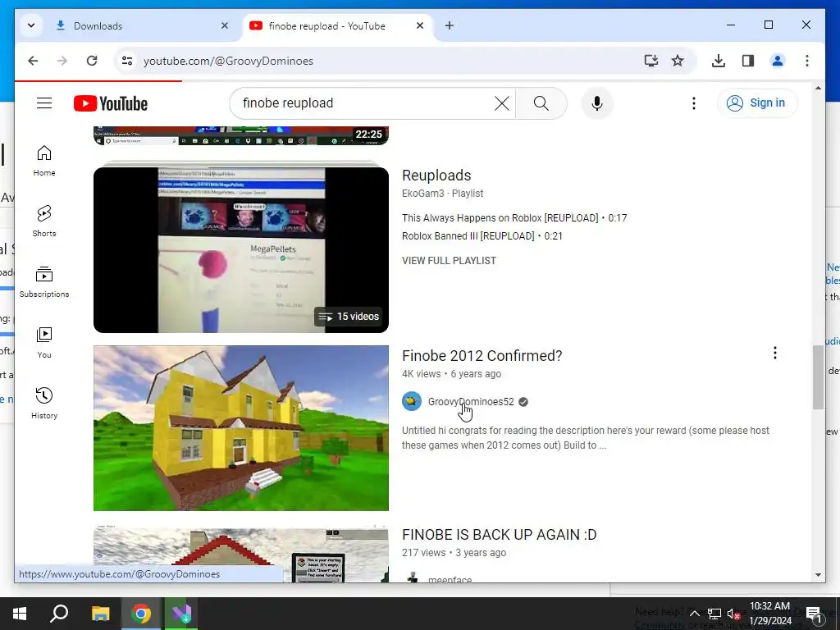
Task: Clear the search box with the X icon
Action: point(501,103)
